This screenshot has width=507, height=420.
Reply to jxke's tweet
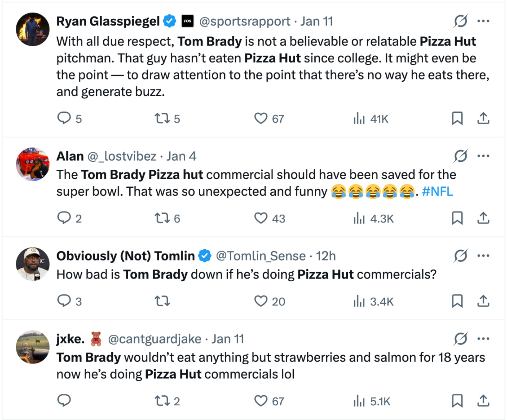click(x=65, y=401)
